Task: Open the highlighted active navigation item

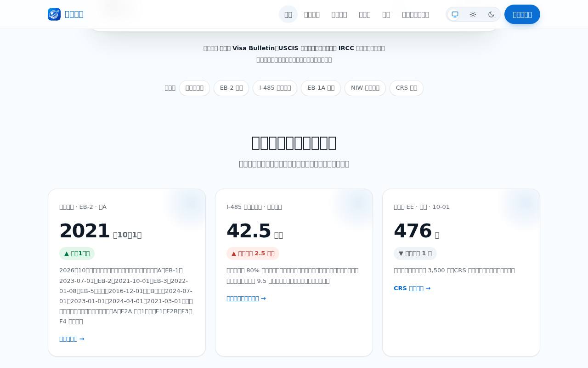Action: (288, 14)
